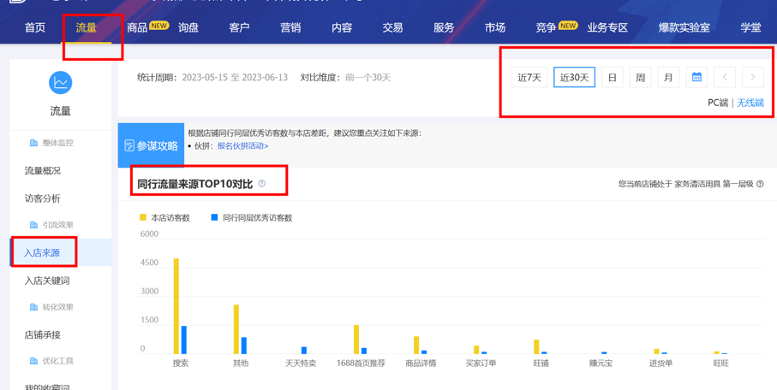
Task: Switch statistics to 月 view
Action: click(x=668, y=77)
